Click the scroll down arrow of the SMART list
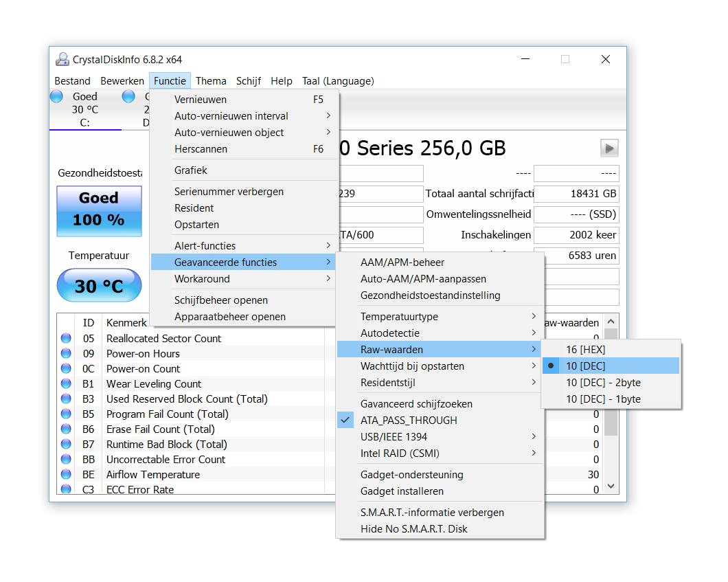The width and height of the screenshot is (728, 582). pyautogui.click(x=611, y=486)
